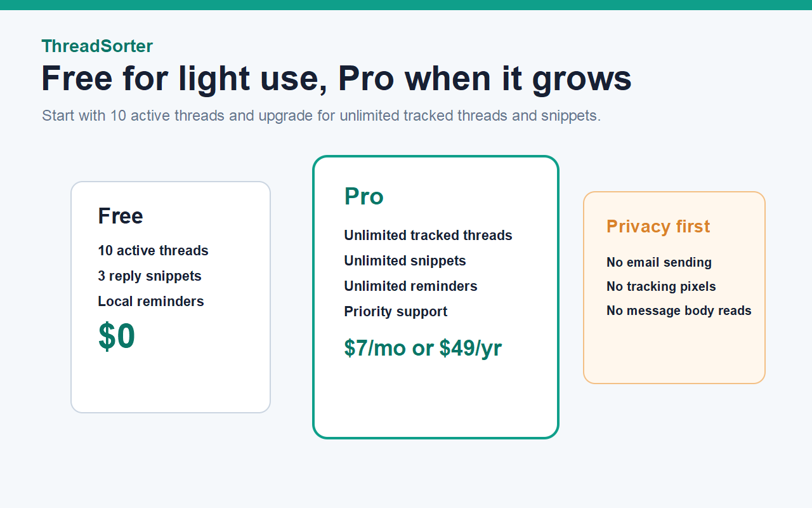
Task: Select the Pro plan card title
Action: point(363,196)
